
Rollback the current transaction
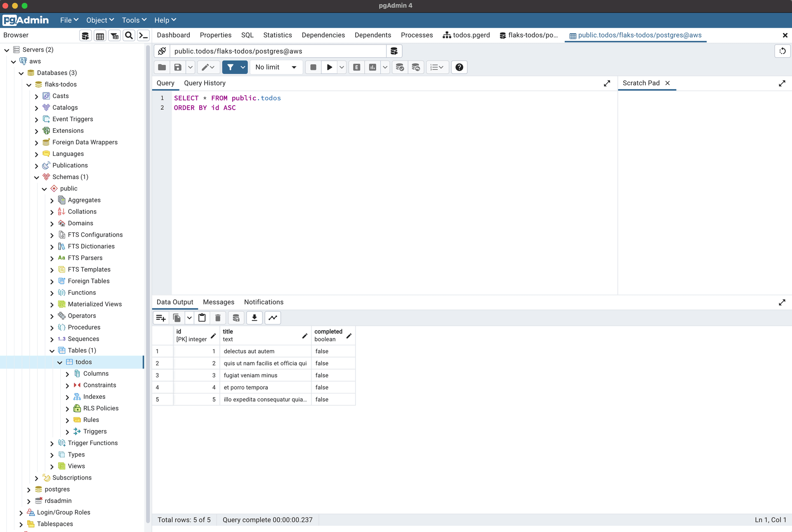point(416,67)
